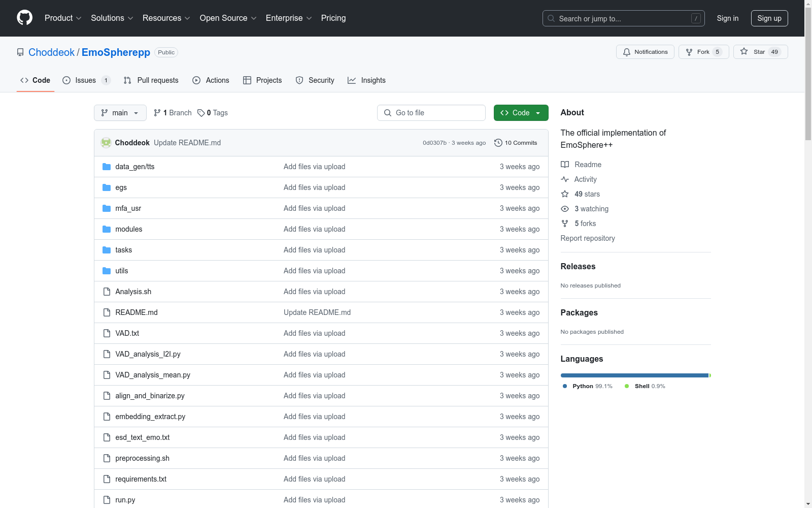
Task: Click the Sign in link
Action: pyautogui.click(x=728, y=18)
